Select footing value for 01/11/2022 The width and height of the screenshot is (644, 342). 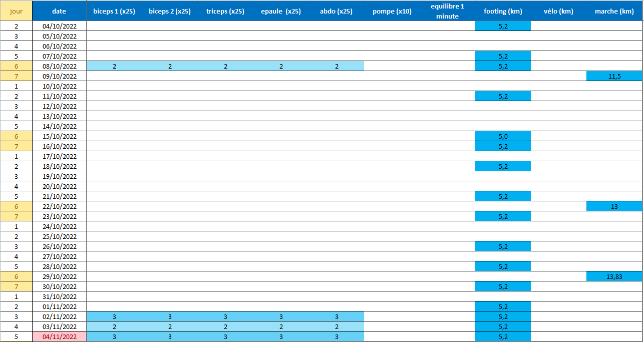(x=503, y=306)
